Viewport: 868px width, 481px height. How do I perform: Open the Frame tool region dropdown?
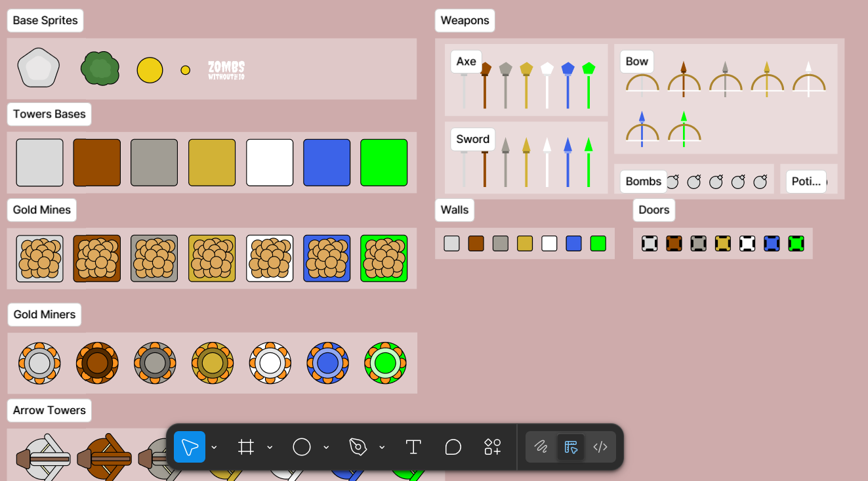[x=270, y=447]
